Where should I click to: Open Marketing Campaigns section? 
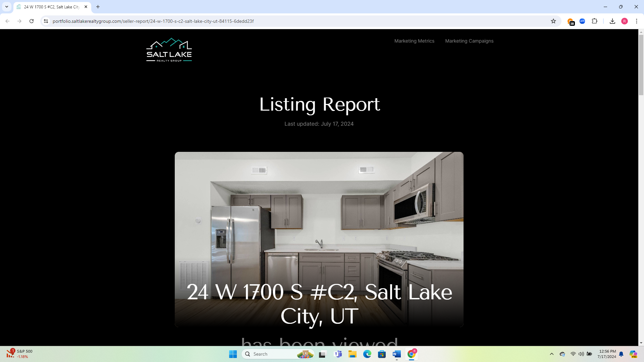[469, 41]
